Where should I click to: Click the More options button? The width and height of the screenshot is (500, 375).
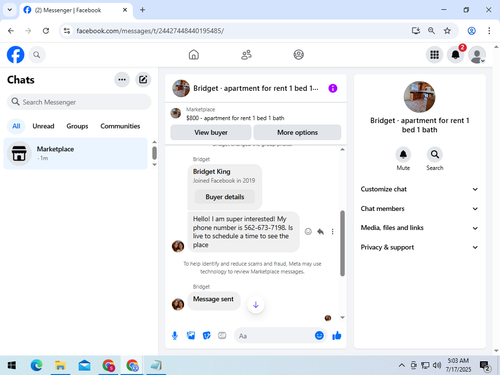pos(297,133)
